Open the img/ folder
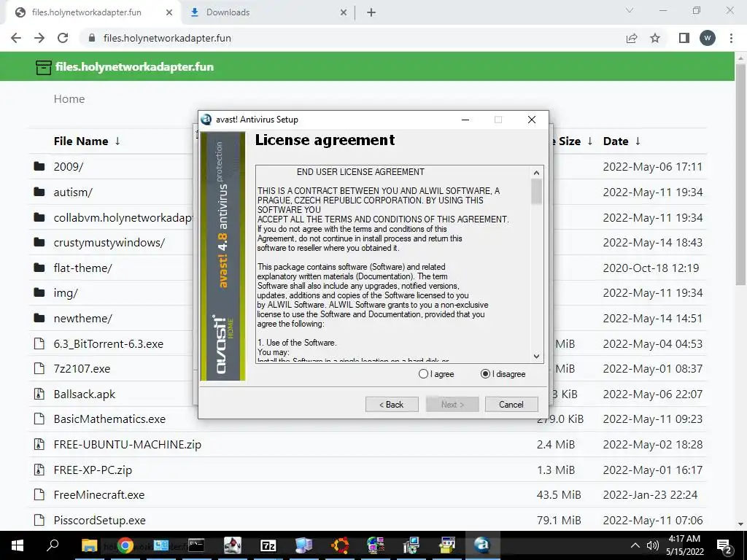This screenshot has width=747, height=560. tap(66, 293)
